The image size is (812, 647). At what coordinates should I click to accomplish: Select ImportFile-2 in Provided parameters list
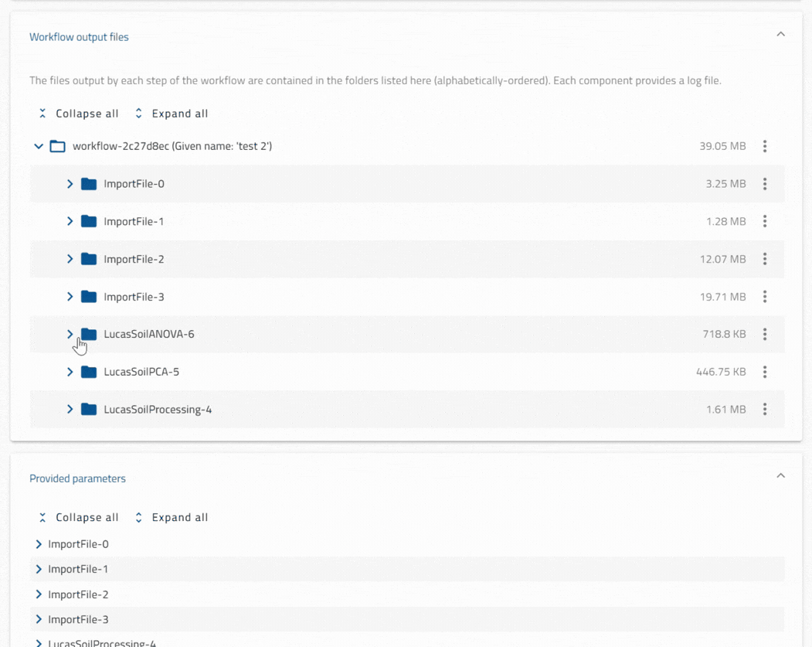click(x=78, y=594)
